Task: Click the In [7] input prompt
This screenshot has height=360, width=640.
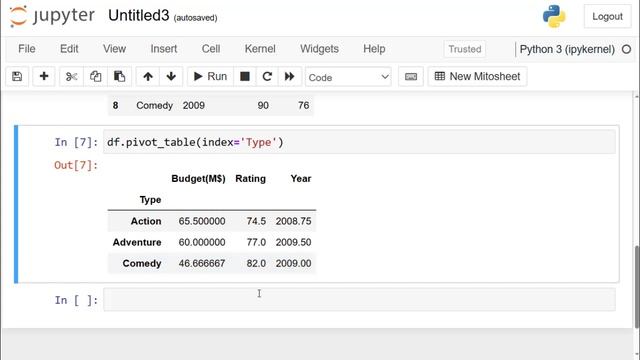Action: 76,142
